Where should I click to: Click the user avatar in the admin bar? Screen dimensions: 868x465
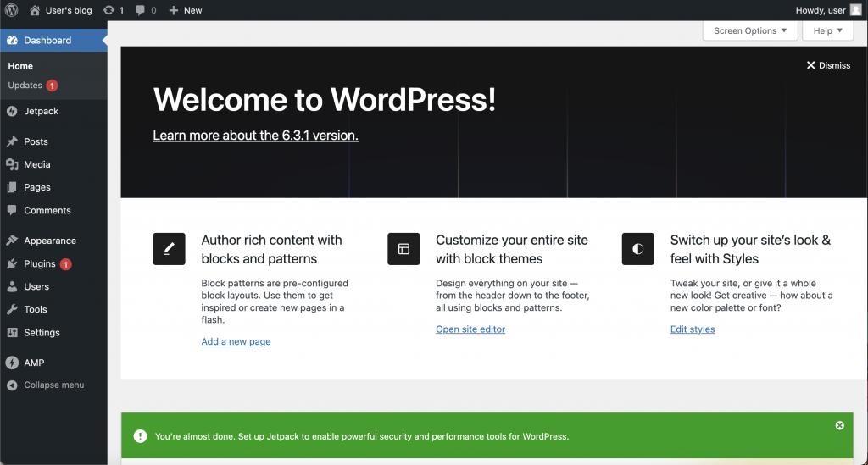click(x=856, y=10)
